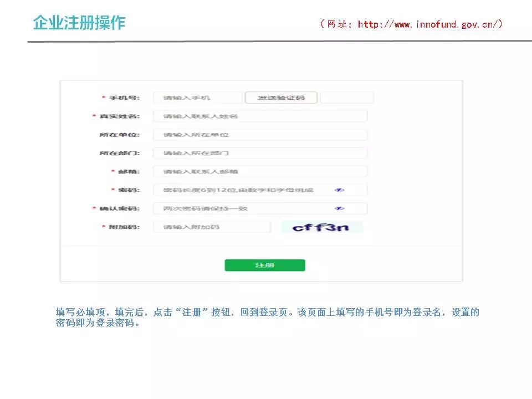Screen dimensions: 532x399
Task: Click the confirm password 确认密码 field
Action: tap(260, 208)
